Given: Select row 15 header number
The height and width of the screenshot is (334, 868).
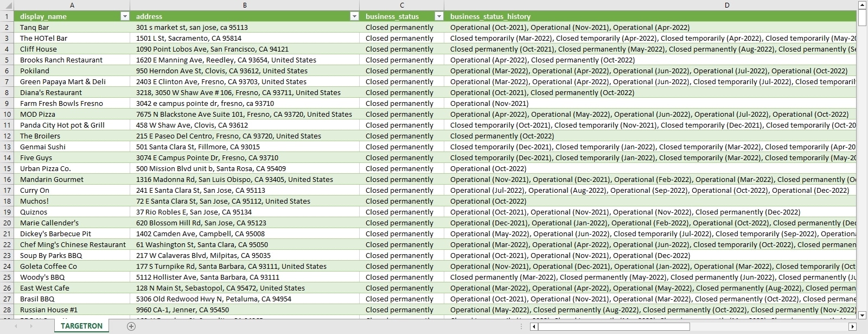Looking at the screenshot, I should (7, 168).
